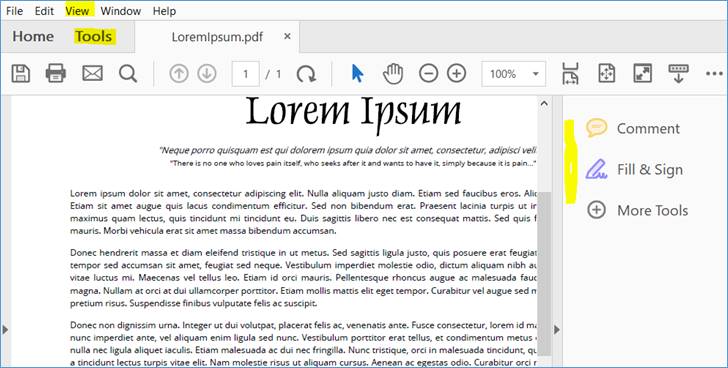Select the LoremIpsum.pdf document tab

(x=217, y=37)
